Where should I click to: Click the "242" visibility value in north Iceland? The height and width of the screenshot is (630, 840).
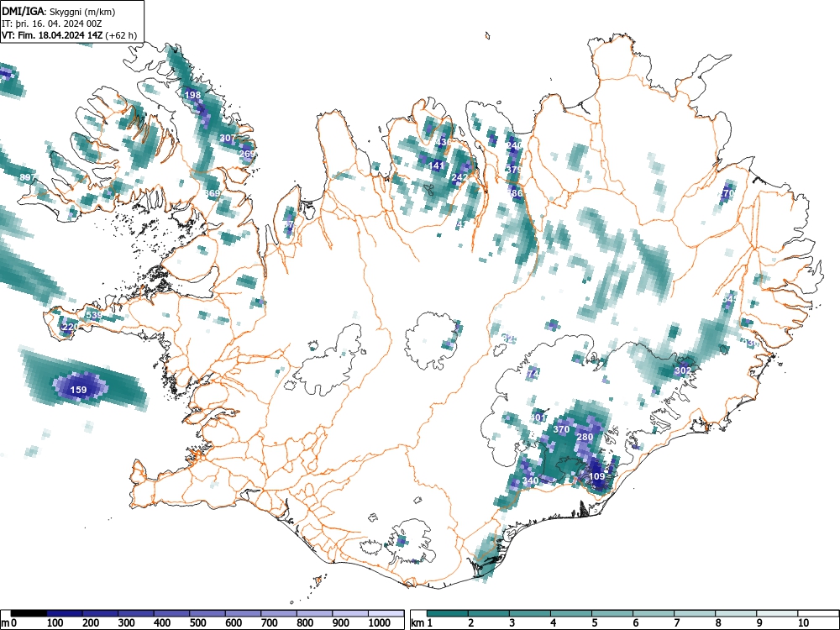(x=459, y=177)
